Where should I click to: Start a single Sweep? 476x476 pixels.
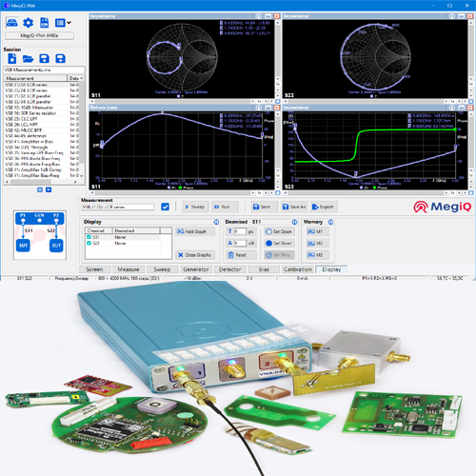click(194, 207)
